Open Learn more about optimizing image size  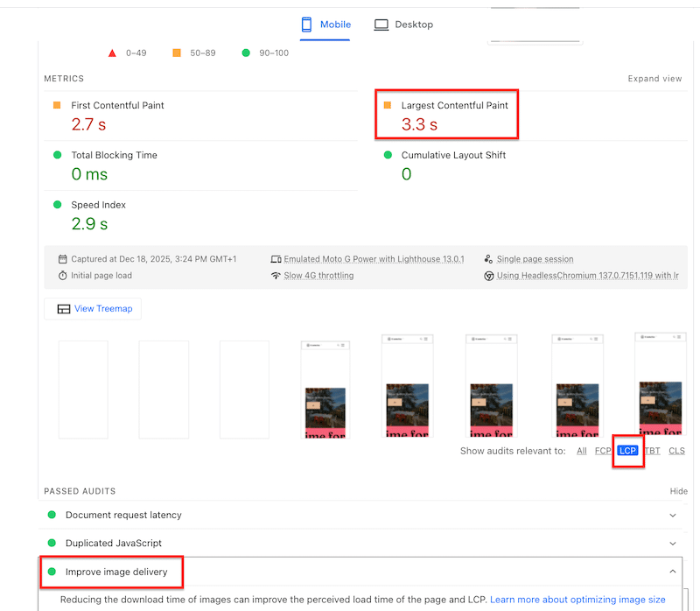click(577, 600)
